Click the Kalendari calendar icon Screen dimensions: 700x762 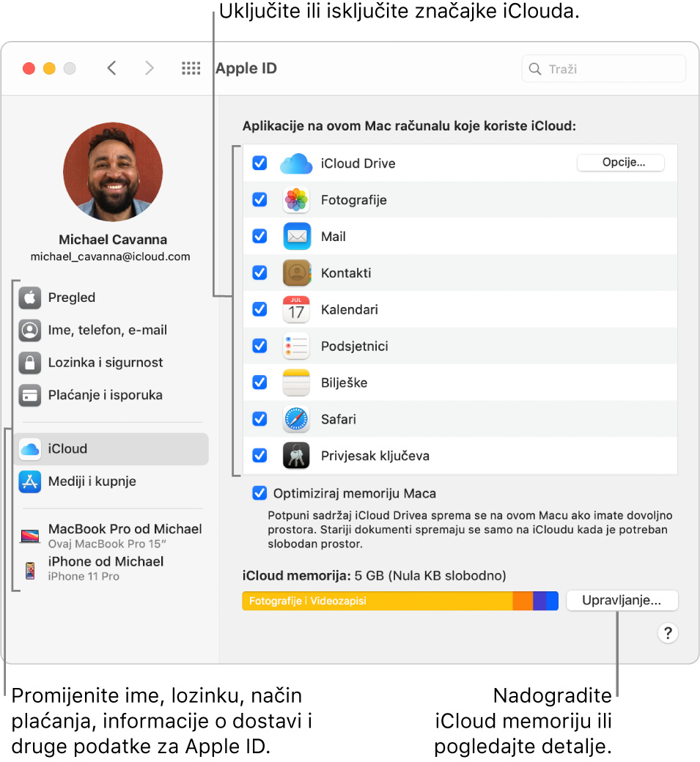coord(296,309)
